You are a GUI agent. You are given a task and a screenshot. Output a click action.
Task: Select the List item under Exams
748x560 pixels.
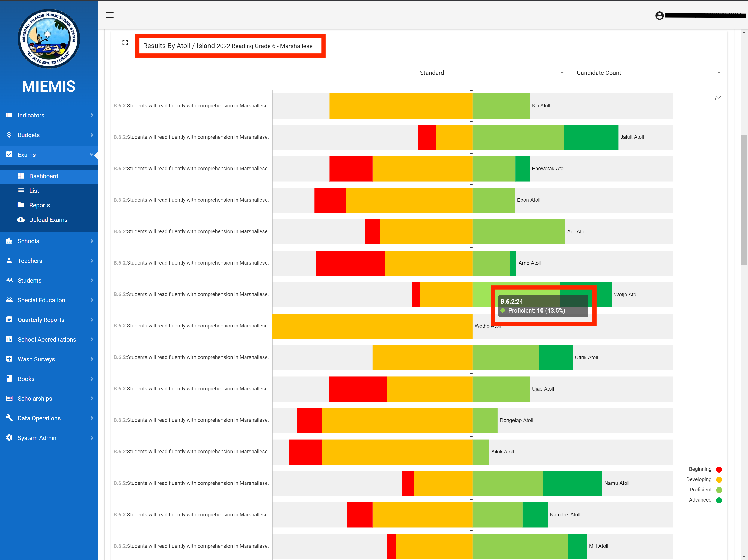coord(34,190)
